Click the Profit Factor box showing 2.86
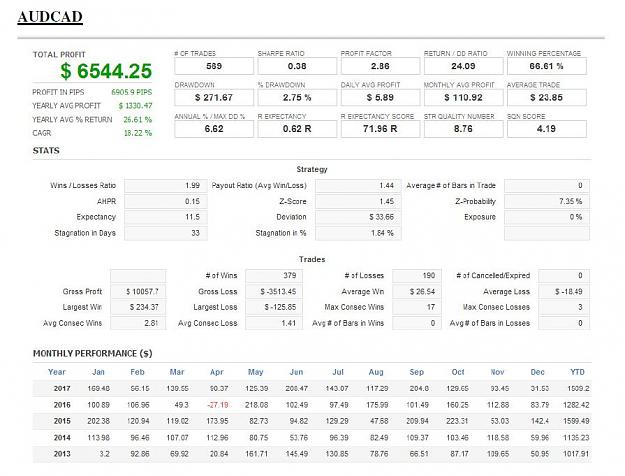The height and width of the screenshot is (476, 625). tap(380, 66)
